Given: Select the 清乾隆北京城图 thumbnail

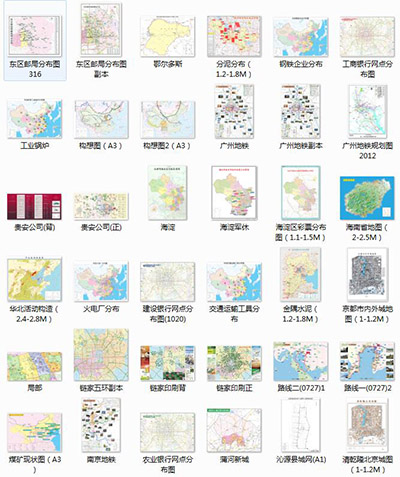Looking at the screenshot, I should click(x=367, y=425).
